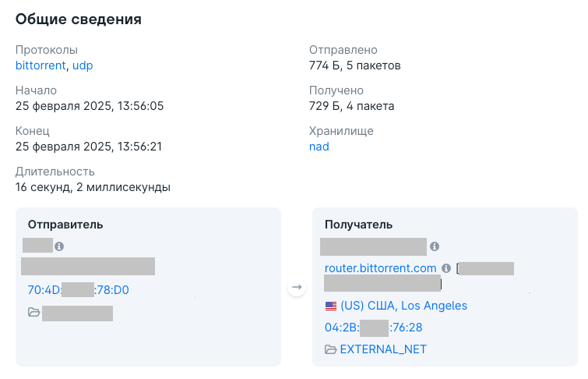Click info icon beside recipient address
This screenshot has width=588, height=379.
pos(435,246)
